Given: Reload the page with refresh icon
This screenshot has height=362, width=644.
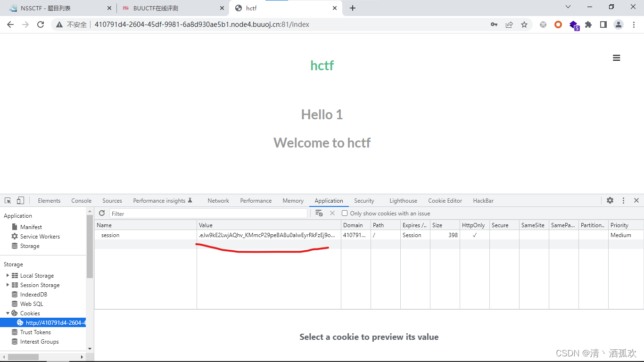Looking at the screenshot, I should 41,25.
